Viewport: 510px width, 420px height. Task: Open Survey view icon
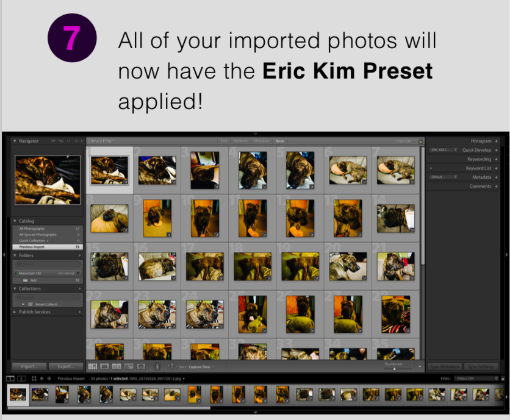click(129, 366)
